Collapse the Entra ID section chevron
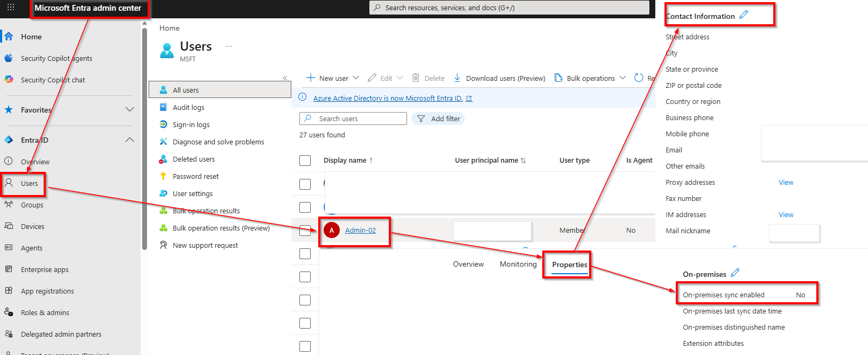The image size is (868, 355). click(x=130, y=140)
